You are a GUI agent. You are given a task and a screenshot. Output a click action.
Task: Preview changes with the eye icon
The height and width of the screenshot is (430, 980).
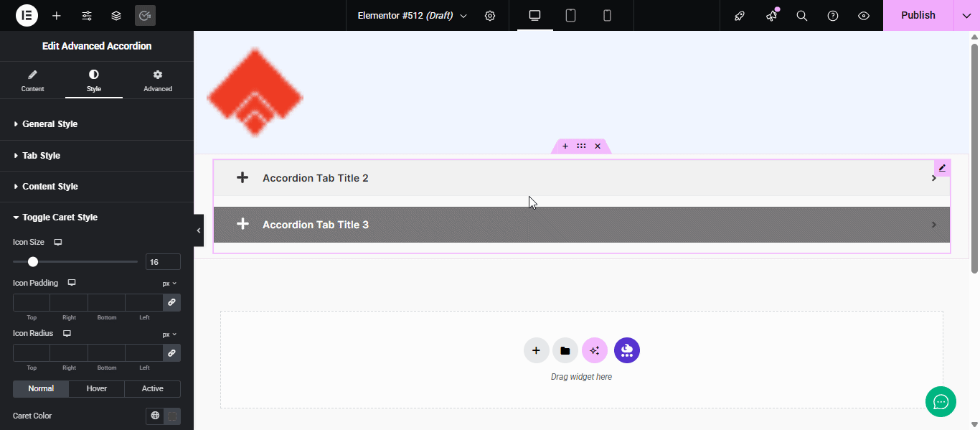click(864, 15)
